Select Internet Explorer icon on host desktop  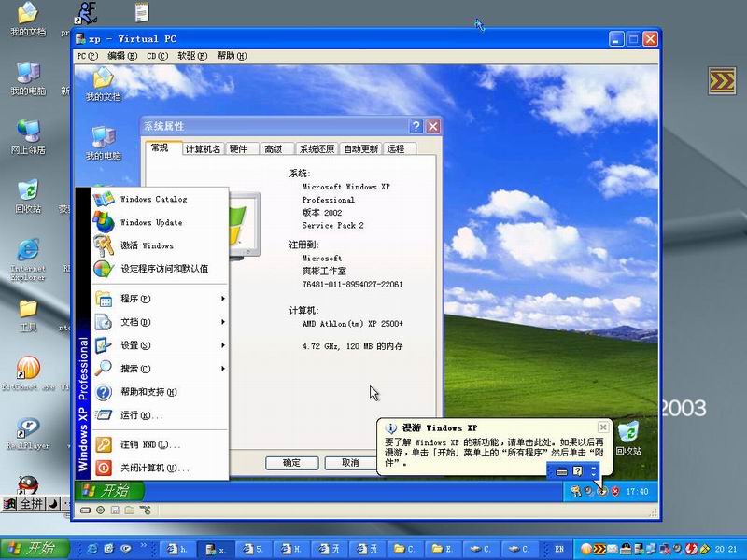pyautogui.click(x=28, y=260)
